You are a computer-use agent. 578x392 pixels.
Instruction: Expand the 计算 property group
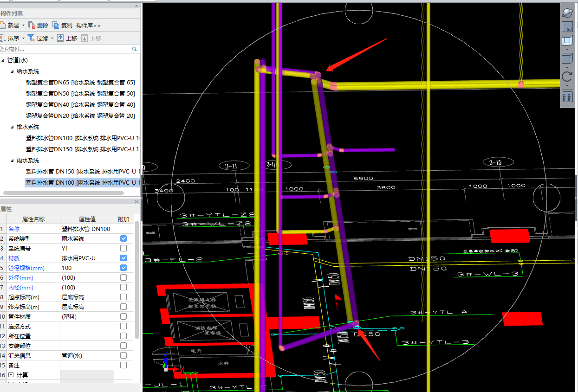11,375
